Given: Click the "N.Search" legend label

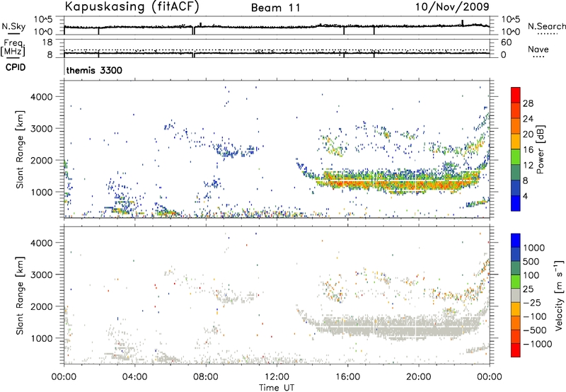Looking at the screenshot, I should [x=546, y=26].
